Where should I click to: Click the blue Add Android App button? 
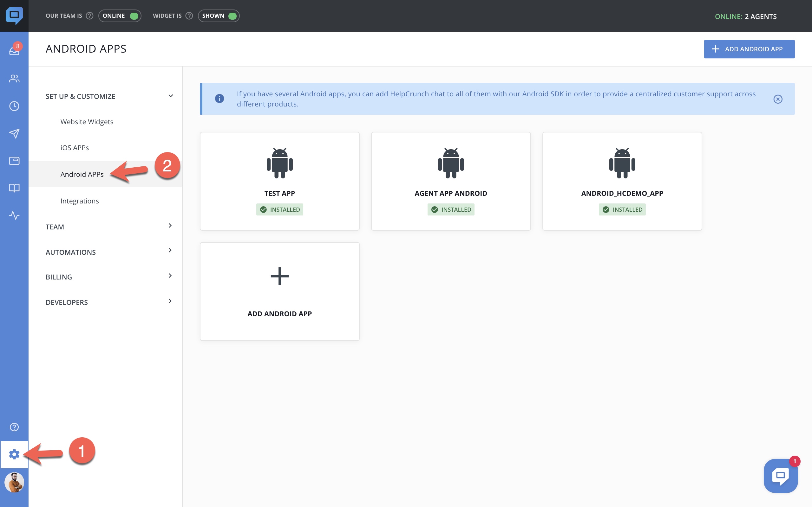pos(749,49)
